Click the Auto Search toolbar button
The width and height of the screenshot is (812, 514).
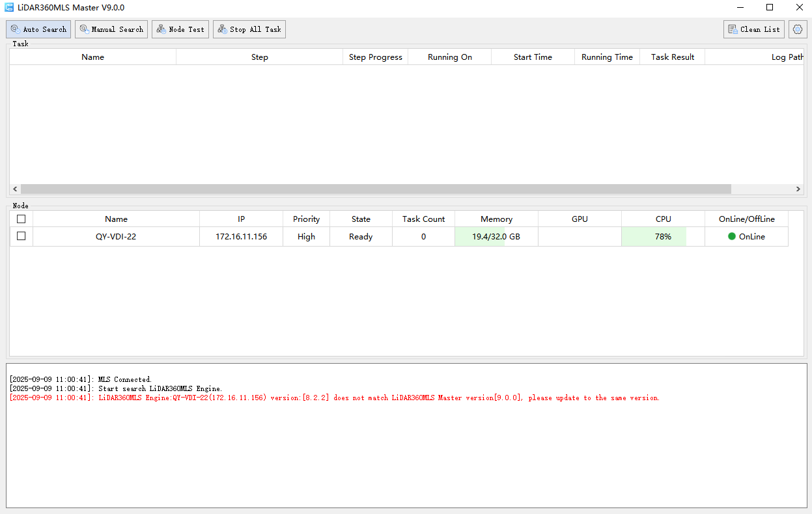[38, 29]
